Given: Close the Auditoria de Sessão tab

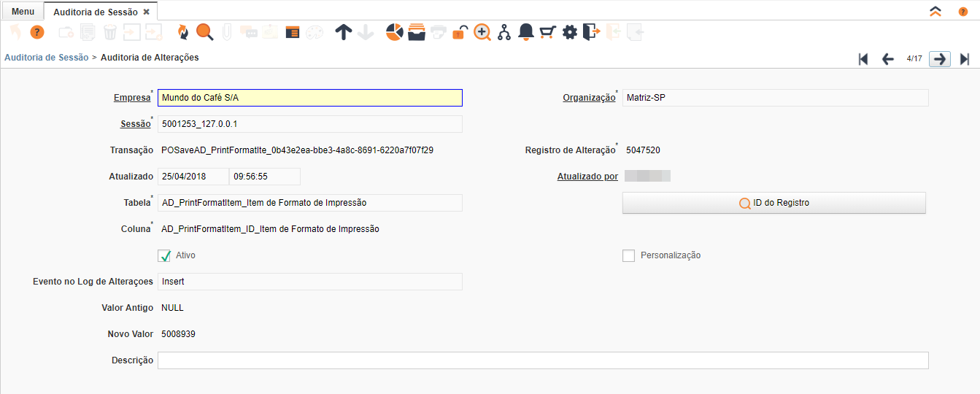Looking at the screenshot, I should (x=146, y=12).
